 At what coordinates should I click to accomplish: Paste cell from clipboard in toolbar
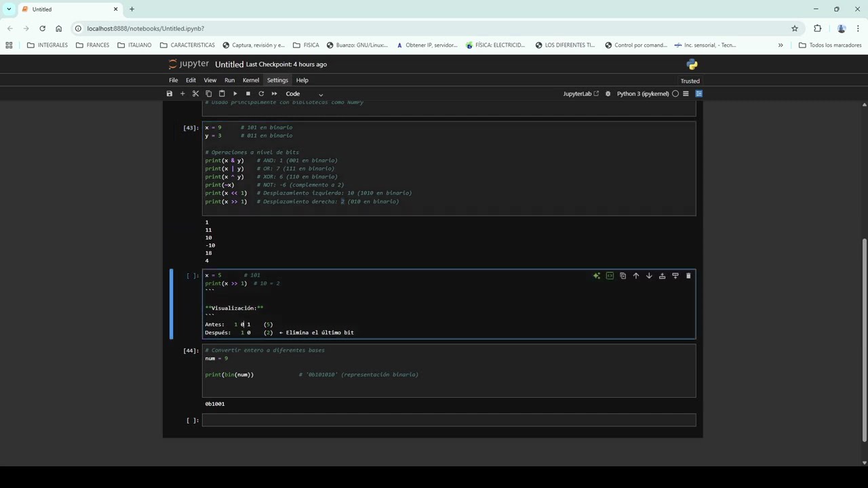point(222,94)
